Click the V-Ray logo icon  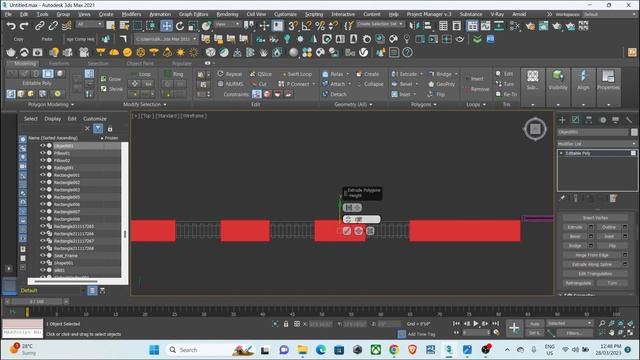coord(363,52)
